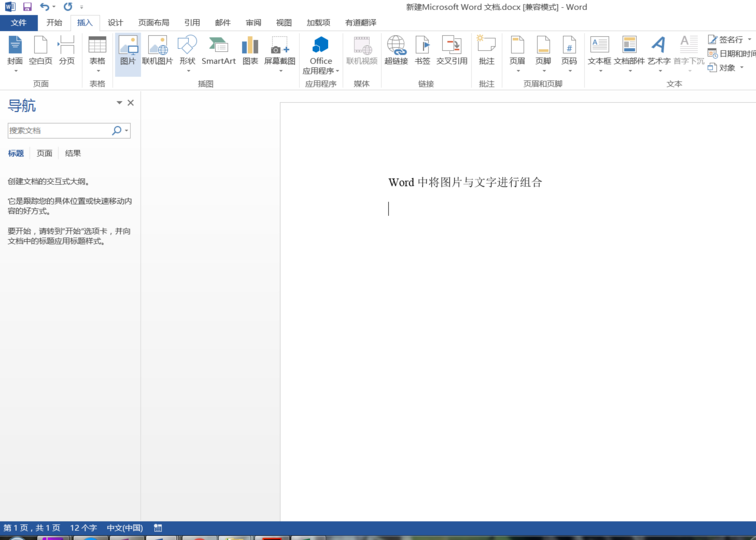Open the File (文件) tab
The image size is (756, 540).
18,23
